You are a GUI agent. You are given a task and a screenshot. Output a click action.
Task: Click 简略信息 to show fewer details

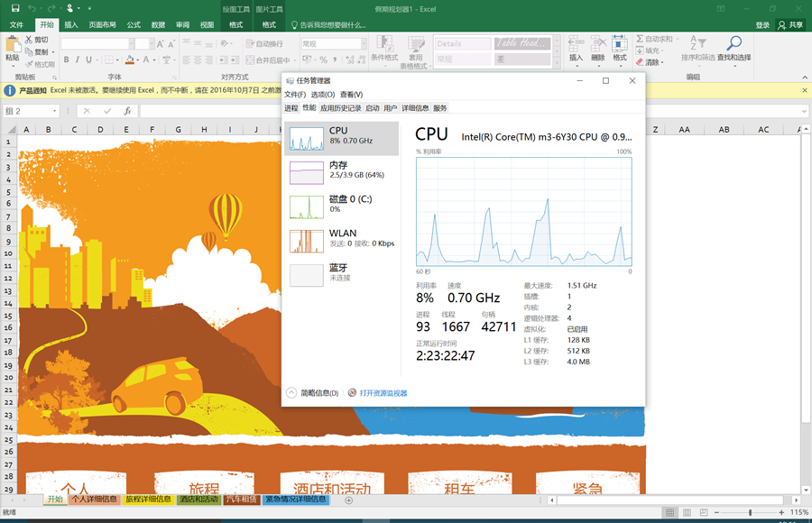point(318,393)
